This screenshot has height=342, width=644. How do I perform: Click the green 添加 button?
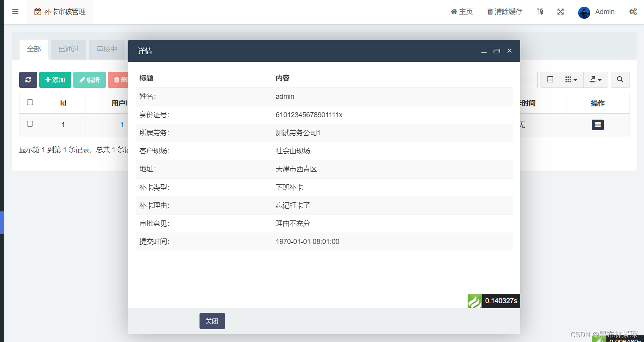55,80
